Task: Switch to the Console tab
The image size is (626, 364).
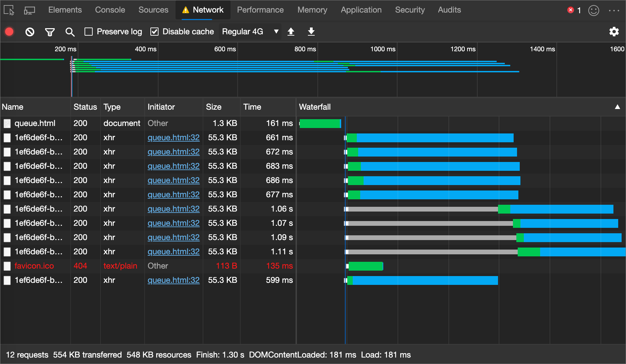Action: tap(110, 10)
